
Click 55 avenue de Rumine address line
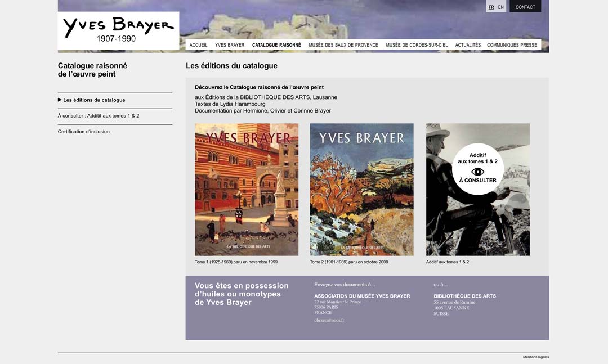click(x=454, y=302)
